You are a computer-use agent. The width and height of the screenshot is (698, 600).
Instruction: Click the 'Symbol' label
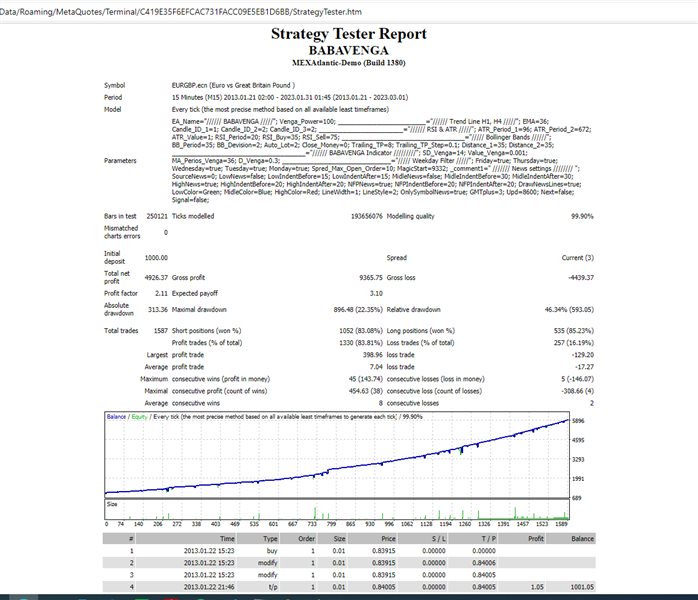[x=114, y=85]
